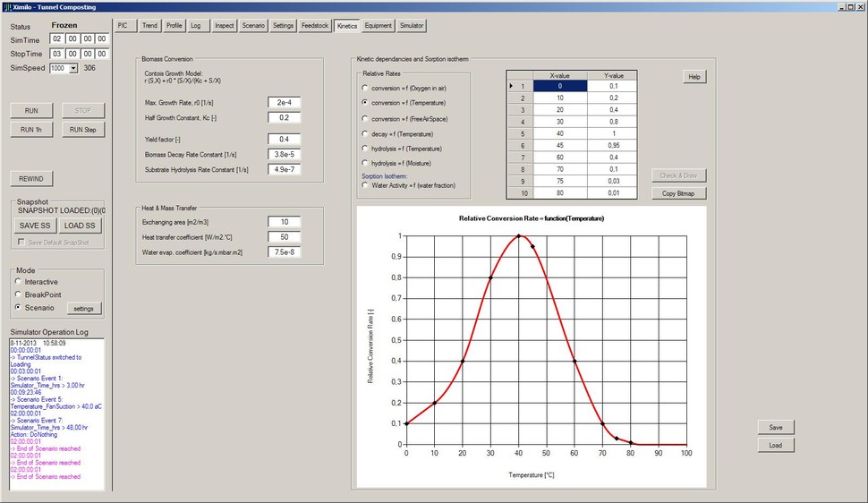Go to the Trend tab
The height and width of the screenshot is (503, 868).
(x=149, y=26)
